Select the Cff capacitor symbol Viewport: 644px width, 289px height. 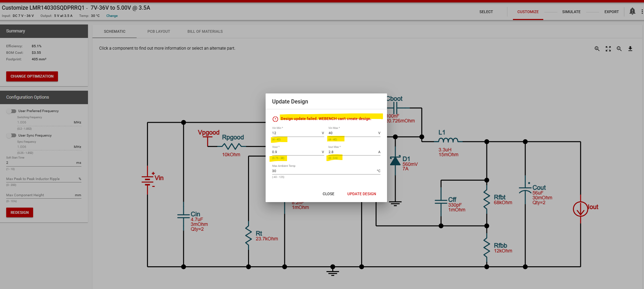tap(441, 202)
